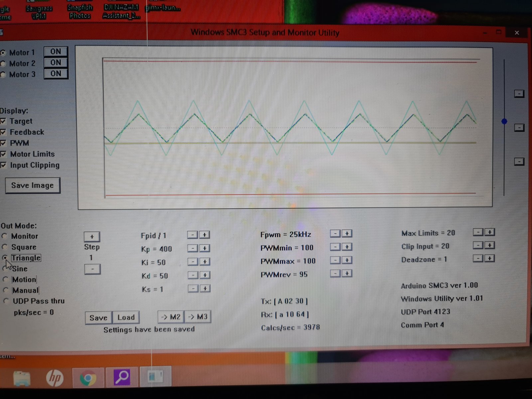Image resolution: width=532 pixels, height=399 pixels.
Task: Decrease the PWMmax value
Action: [335, 260]
